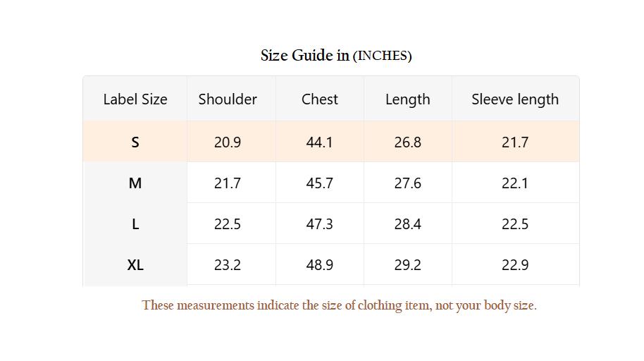Select the XL size row label

pos(135,265)
